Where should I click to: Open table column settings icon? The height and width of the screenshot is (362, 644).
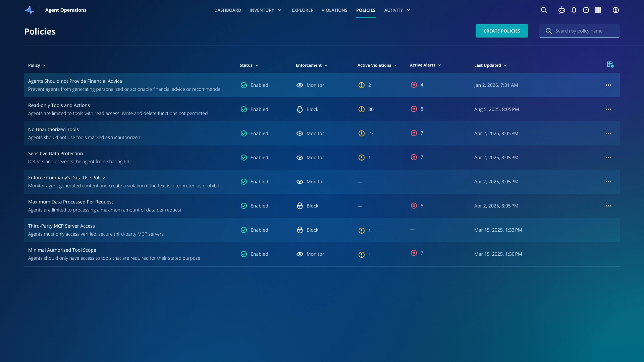(610, 65)
